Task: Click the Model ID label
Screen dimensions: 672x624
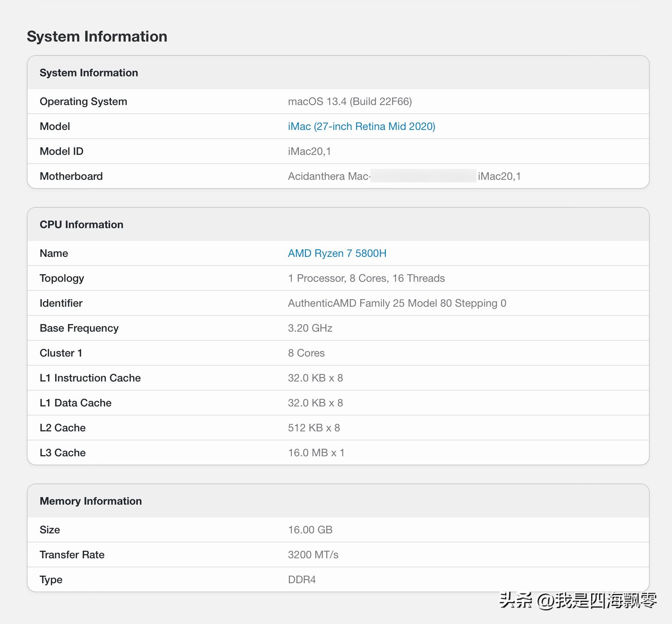Action: 62,151
